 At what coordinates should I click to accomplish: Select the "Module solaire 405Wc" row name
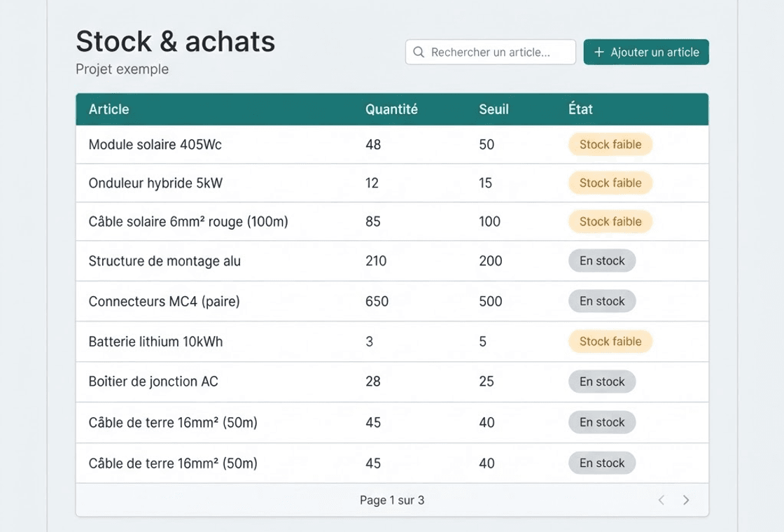coord(155,144)
